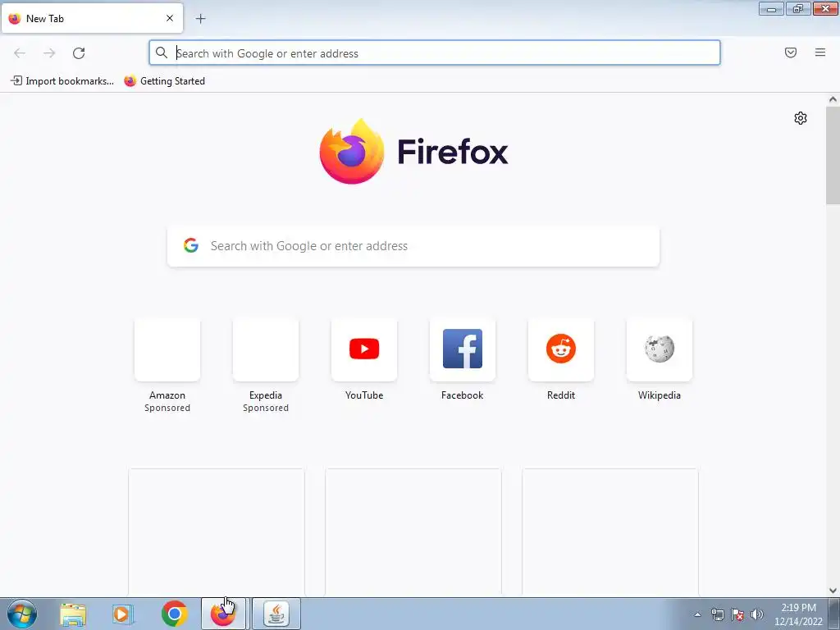This screenshot has height=630, width=840.
Task: Reload the current page
Action: pos(79,53)
